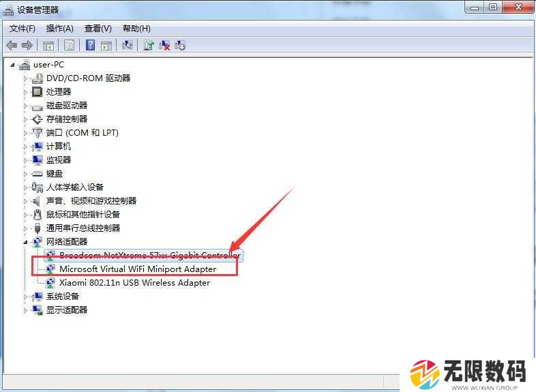
Task: Click the speaker icon for 声音、视频和游戏控制器
Action: click(37, 201)
